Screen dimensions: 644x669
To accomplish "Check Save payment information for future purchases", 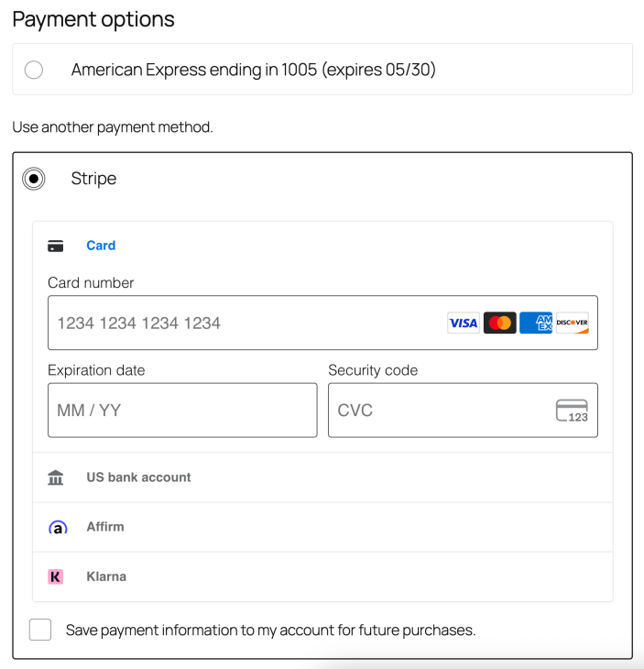I will [40, 630].
